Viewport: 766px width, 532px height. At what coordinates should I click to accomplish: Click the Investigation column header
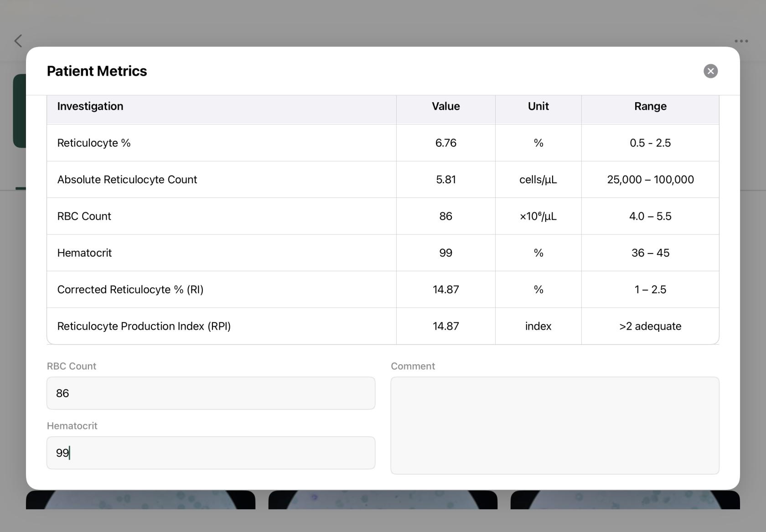pyautogui.click(x=90, y=106)
